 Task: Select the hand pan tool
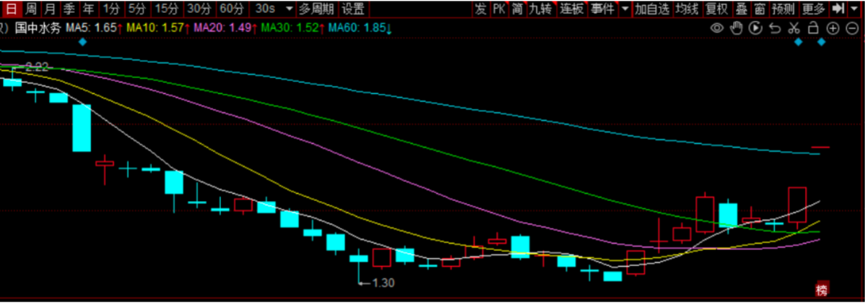(x=735, y=27)
